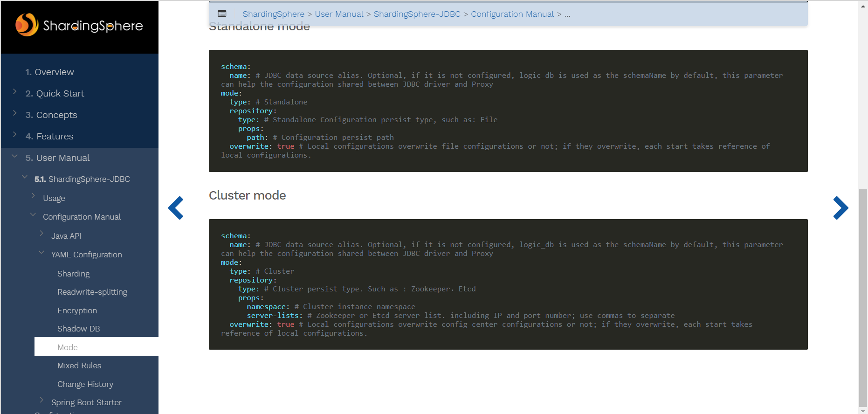The width and height of the screenshot is (868, 414).
Task: Collapse the YAML Configuration chevron
Action: [41, 252]
